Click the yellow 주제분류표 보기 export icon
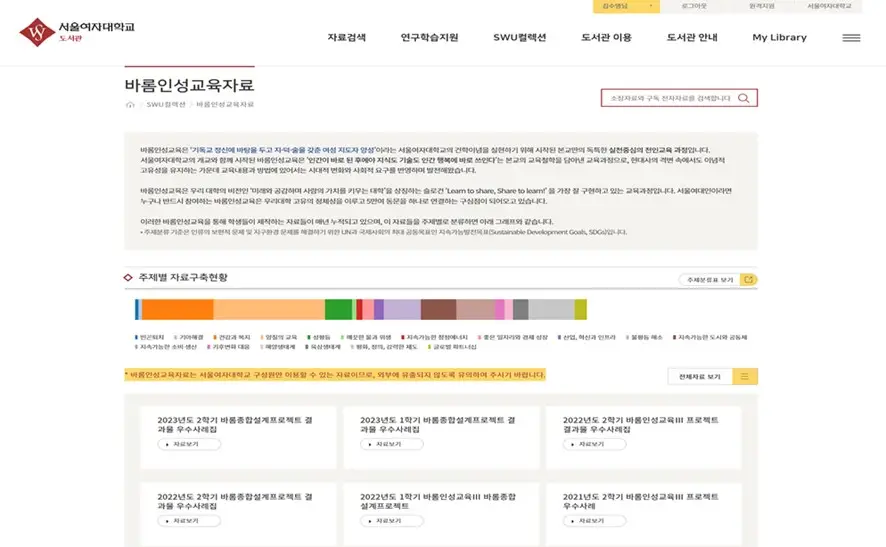Screen dimensions: 886x547 coord(748,280)
